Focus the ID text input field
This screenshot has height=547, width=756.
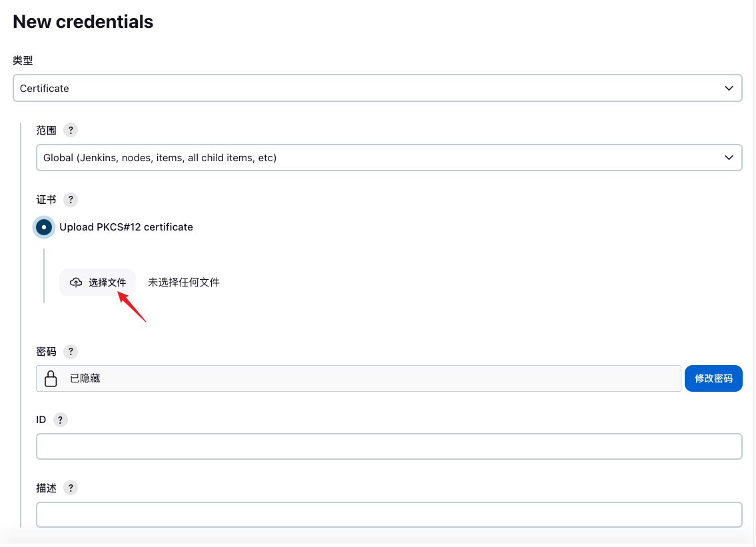tap(389, 446)
